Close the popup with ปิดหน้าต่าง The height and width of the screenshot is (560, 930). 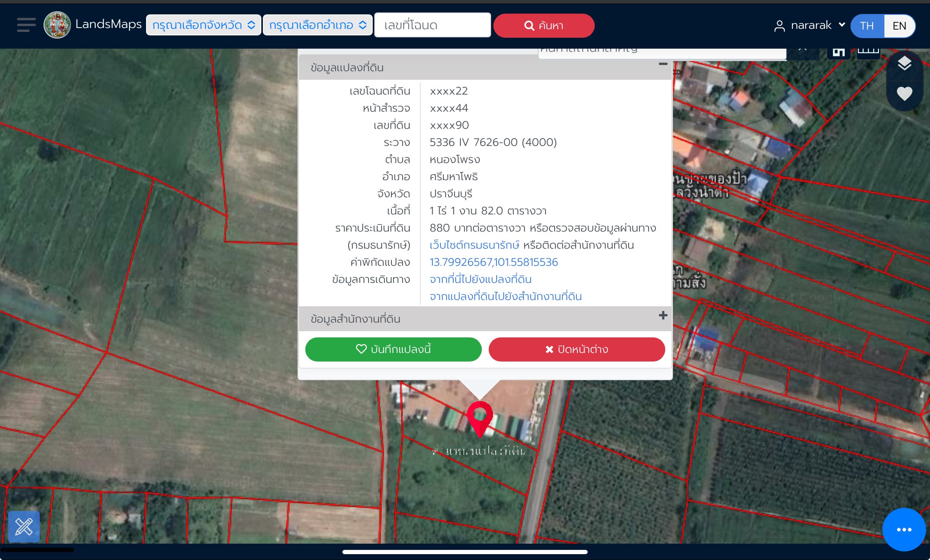point(577,349)
